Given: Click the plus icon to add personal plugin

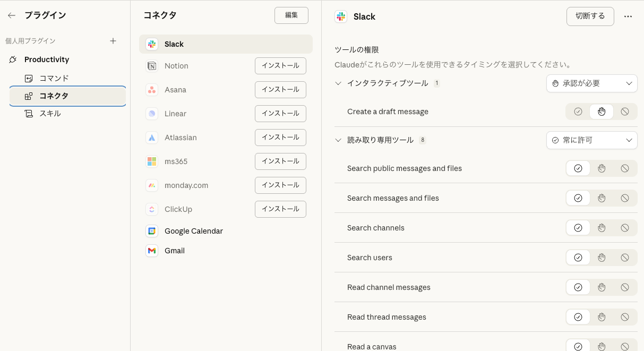Looking at the screenshot, I should pos(113,41).
